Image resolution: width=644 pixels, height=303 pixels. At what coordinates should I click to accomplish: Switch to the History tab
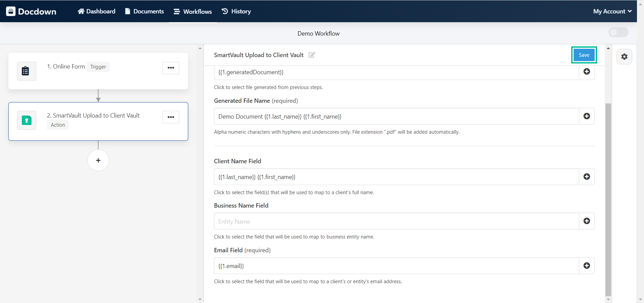pyautogui.click(x=236, y=11)
